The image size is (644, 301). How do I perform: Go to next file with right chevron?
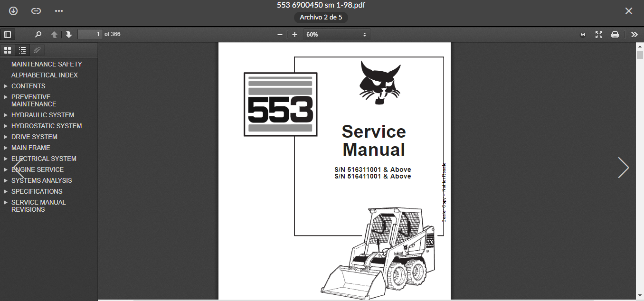[623, 168]
